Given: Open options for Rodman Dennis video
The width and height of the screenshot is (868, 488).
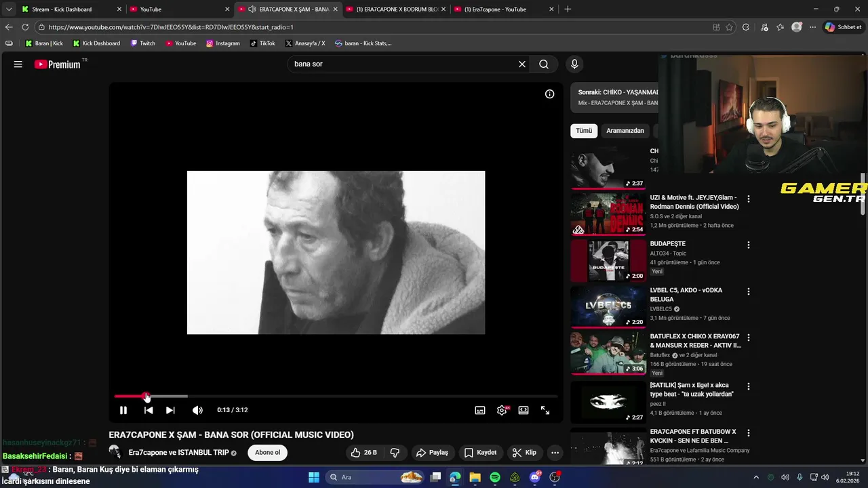Looking at the screenshot, I should click(x=749, y=199).
